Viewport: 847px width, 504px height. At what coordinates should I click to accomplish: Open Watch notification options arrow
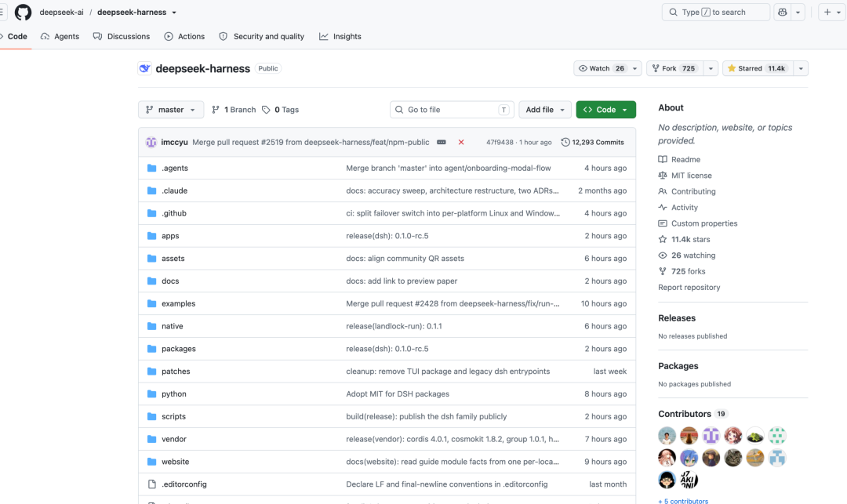(x=634, y=68)
